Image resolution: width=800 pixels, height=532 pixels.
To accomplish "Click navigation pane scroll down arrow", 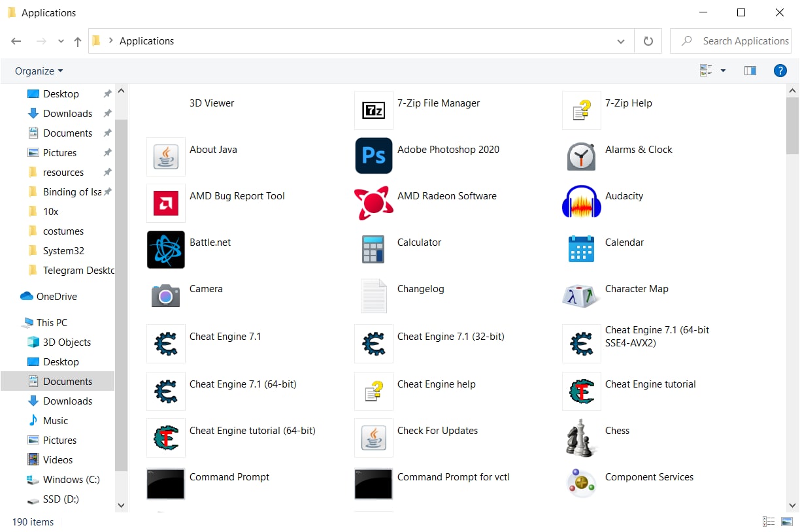I will click(x=121, y=505).
